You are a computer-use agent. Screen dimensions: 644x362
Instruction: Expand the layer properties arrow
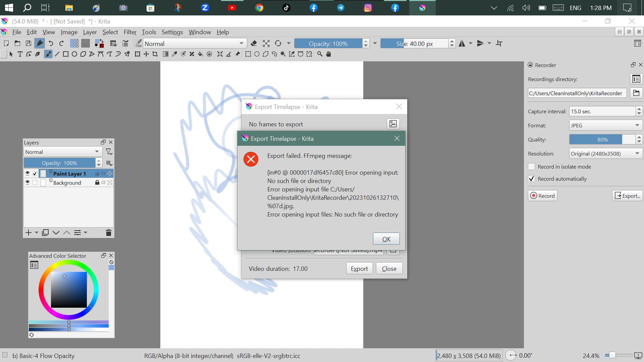(x=86, y=233)
